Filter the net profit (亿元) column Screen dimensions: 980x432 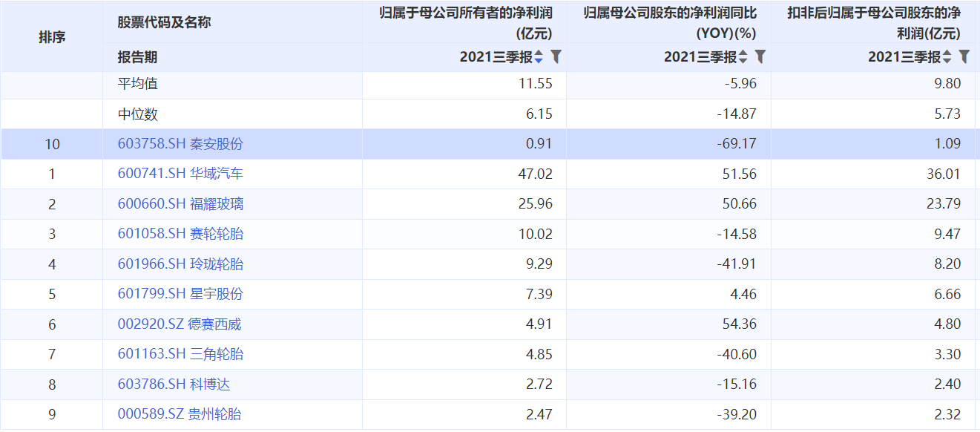pyautogui.click(x=556, y=56)
